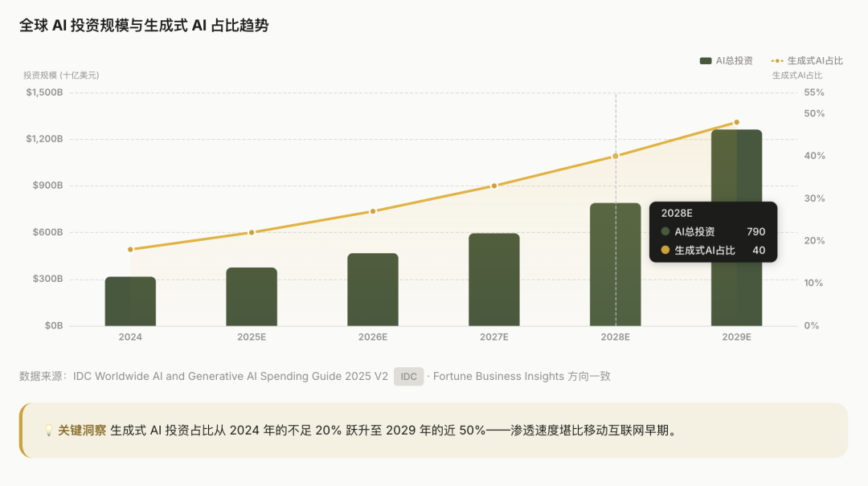Toggle the AI总投资 legend item
Screen dimensions: 868x486
726,61
